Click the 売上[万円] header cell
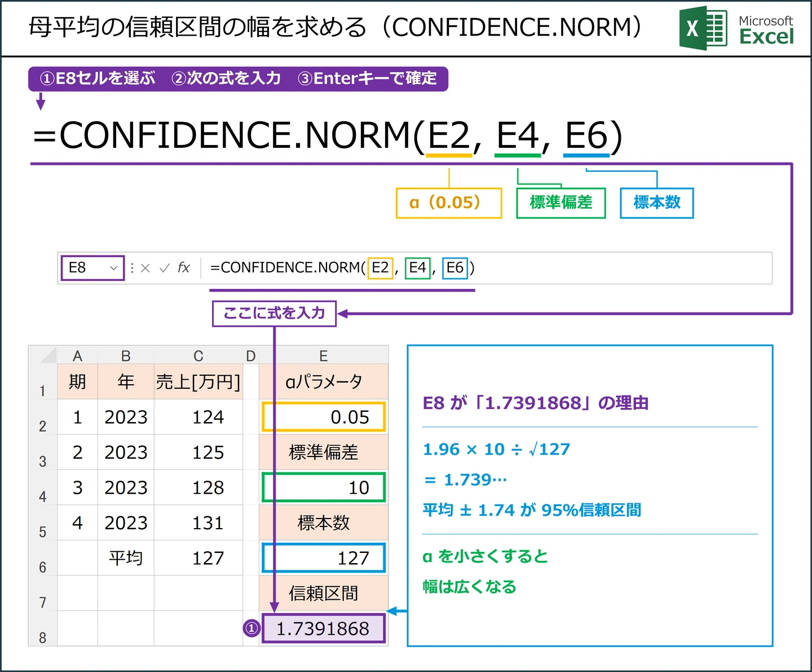This screenshot has width=812, height=672. pyautogui.click(x=198, y=382)
